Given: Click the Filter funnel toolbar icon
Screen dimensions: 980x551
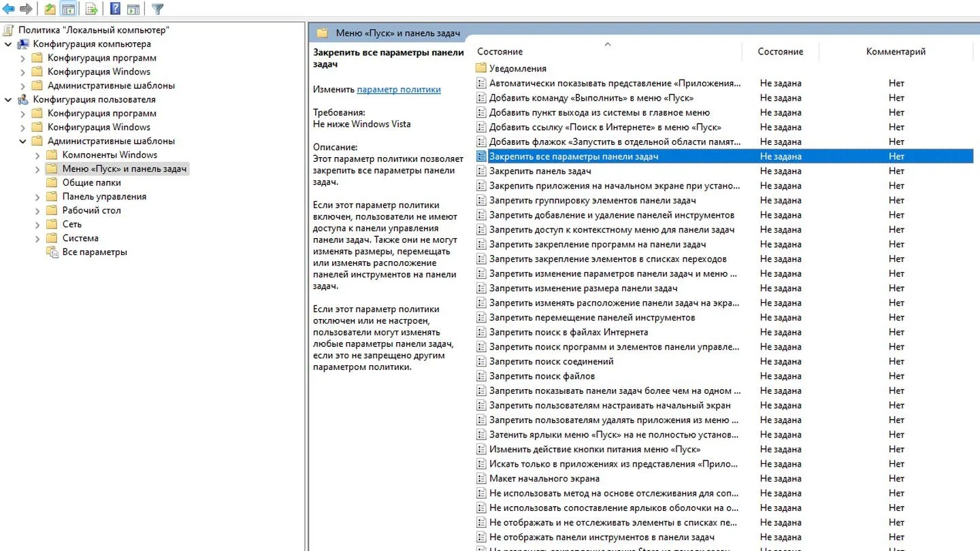Looking at the screenshot, I should pos(157,9).
